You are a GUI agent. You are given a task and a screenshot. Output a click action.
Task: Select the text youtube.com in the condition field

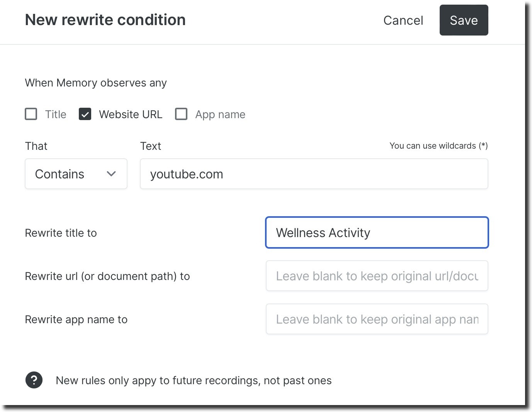187,174
